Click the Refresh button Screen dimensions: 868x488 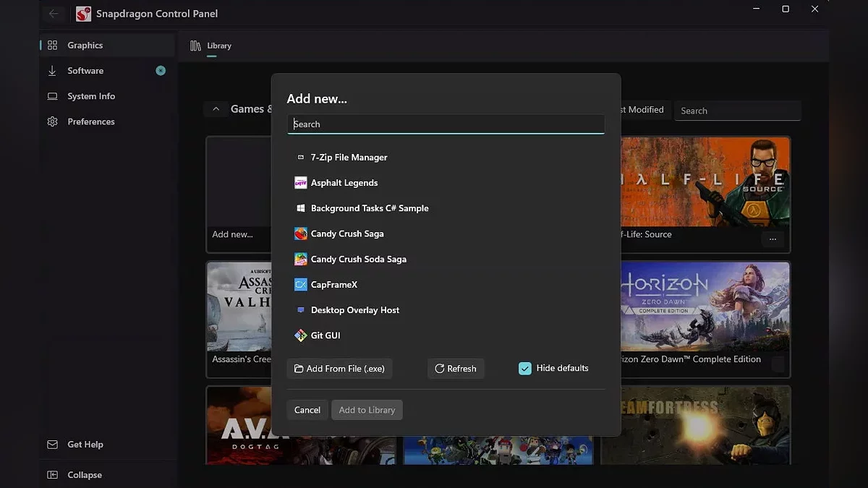point(456,369)
